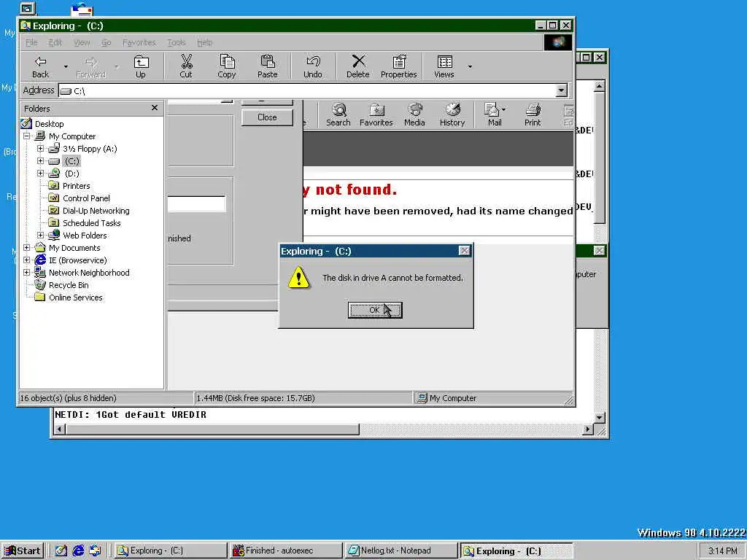Open the Favorites menu
This screenshot has width=747, height=560.
point(139,42)
